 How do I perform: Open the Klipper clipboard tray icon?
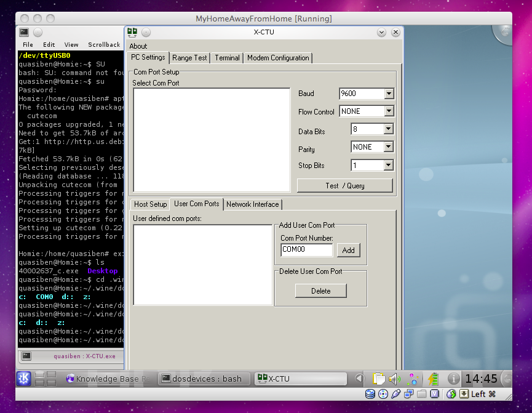tap(379, 379)
